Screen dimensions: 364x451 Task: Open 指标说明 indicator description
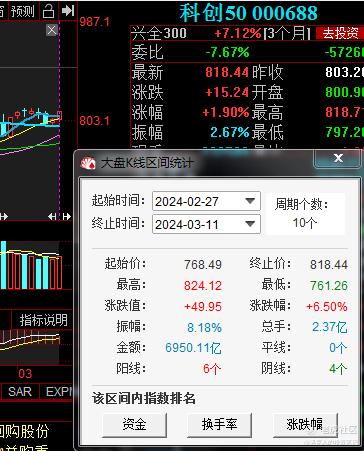[43, 320]
